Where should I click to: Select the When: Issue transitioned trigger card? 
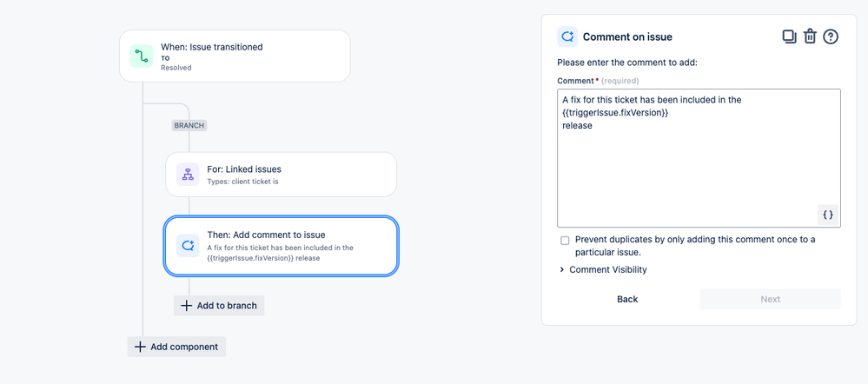coord(252,56)
